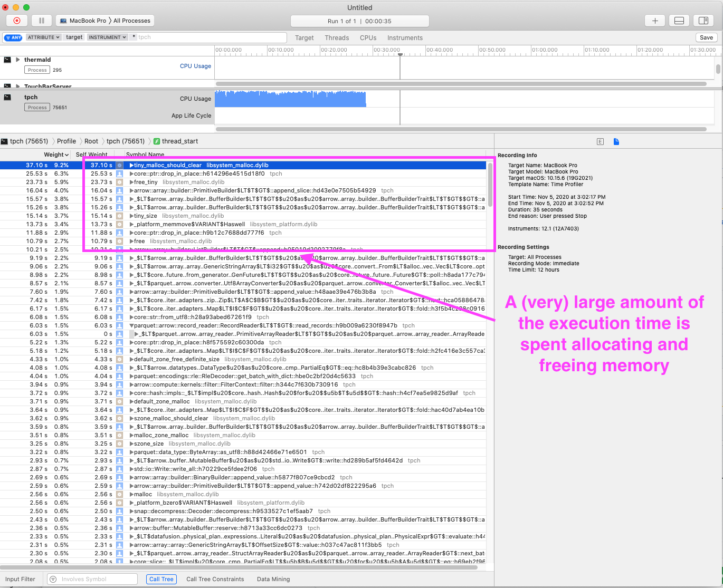
Task: Click the 00:10.000 mark on timeline ruler
Action: pyautogui.click(x=281, y=50)
